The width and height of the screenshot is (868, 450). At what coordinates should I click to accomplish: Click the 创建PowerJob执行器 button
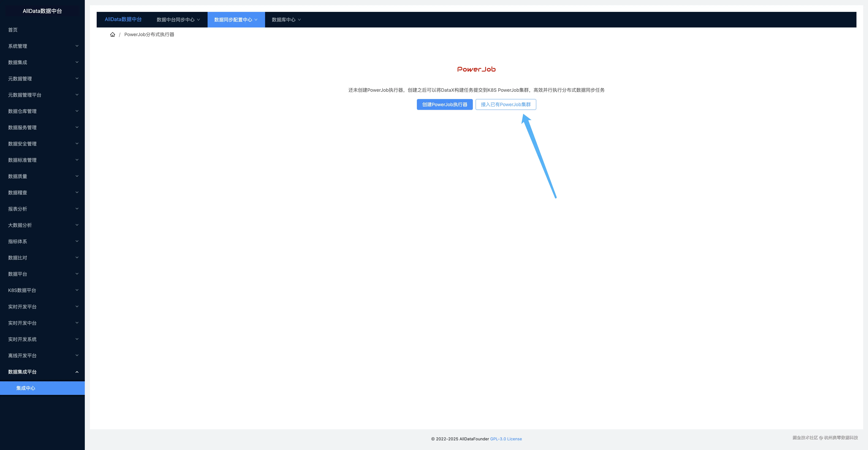[445, 104]
